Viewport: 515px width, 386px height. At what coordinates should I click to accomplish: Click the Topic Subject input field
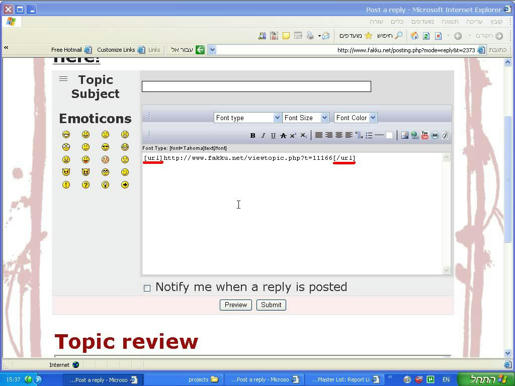[256, 86]
